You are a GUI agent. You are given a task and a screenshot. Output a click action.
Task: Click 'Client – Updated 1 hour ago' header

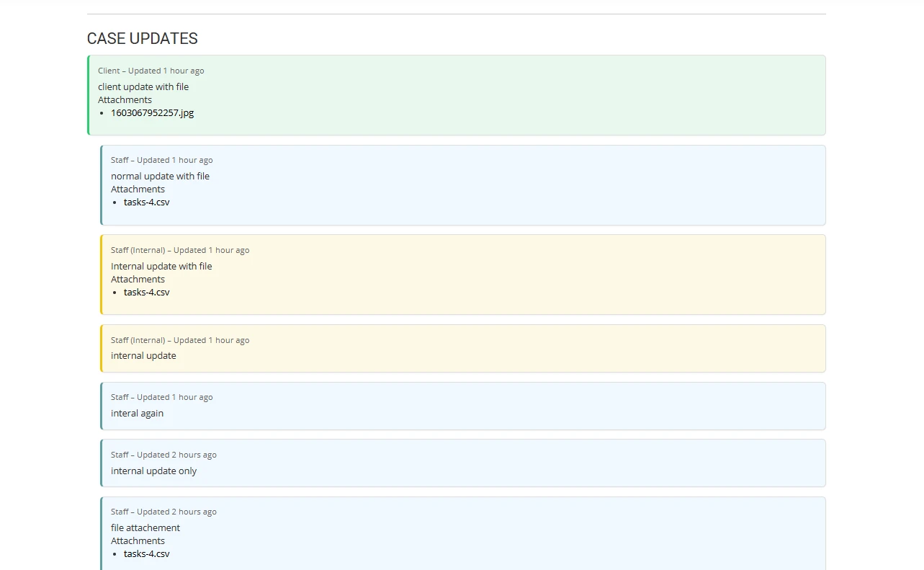(x=151, y=71)
